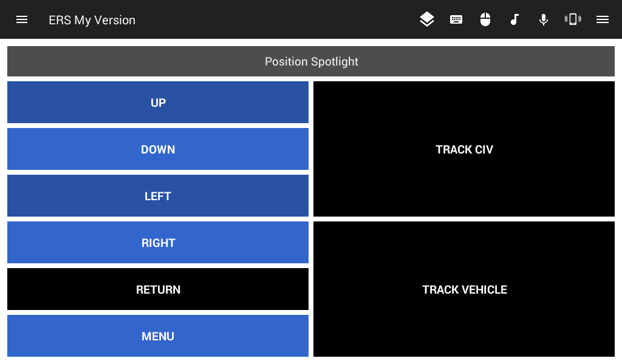Select TRACK CIV

464,149
